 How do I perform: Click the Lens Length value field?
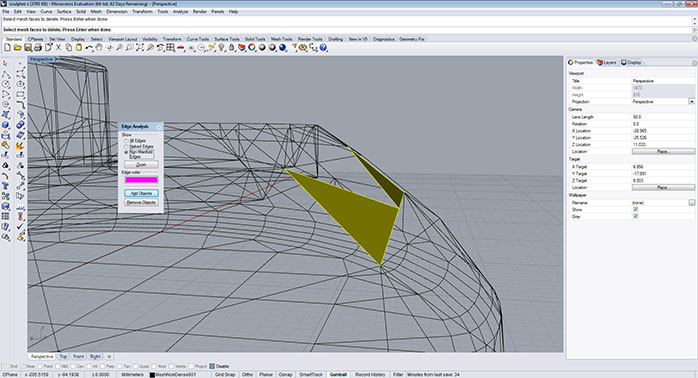coord(663,117)
